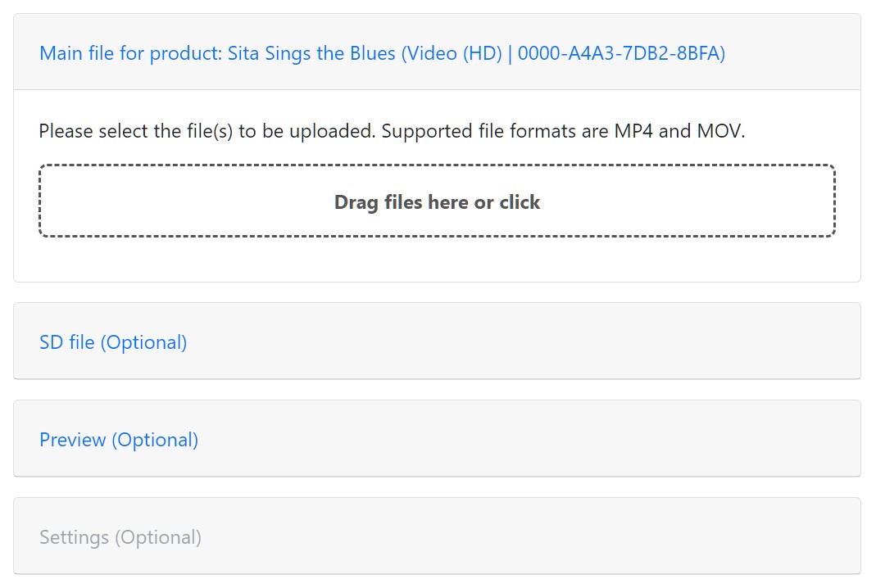
Task: Select the SD file link text
Action: coord(67,342)
